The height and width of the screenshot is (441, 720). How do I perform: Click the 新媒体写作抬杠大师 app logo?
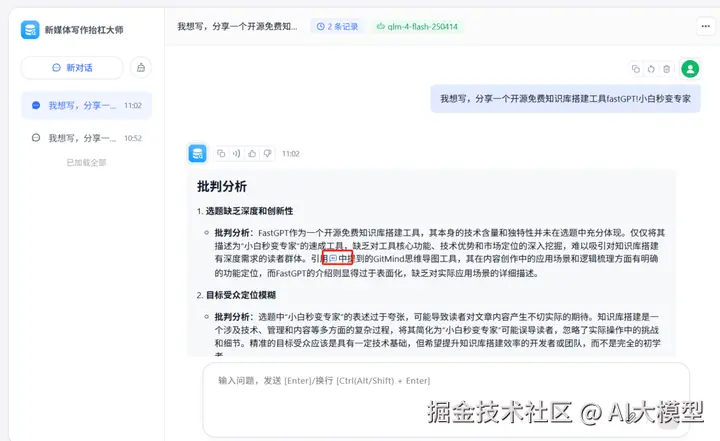click(x=30, y=30)
